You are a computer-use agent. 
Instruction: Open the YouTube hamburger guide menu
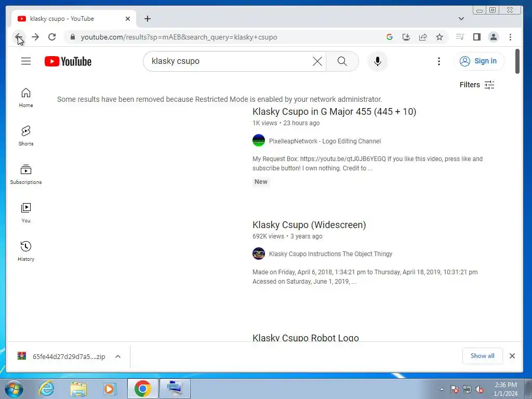click(x=26, y=61)
